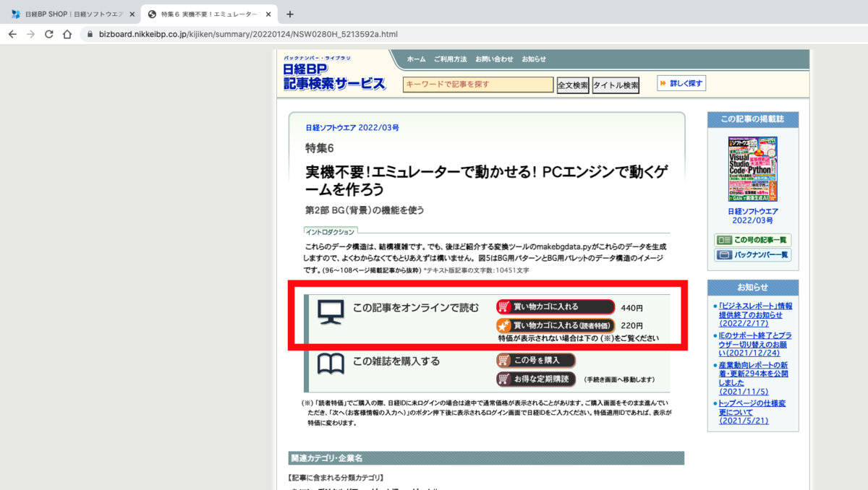Screen dimensions: 868x490
Task: Click the 第2部 BG(背景)の機能を使う subtitle
Action: pyautogui.click(x=365, y=210)
